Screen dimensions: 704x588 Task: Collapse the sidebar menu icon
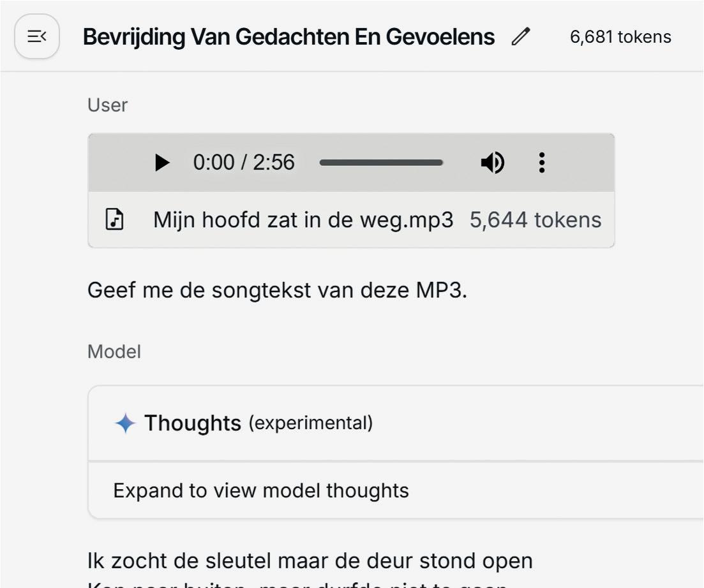pos(37,36)
